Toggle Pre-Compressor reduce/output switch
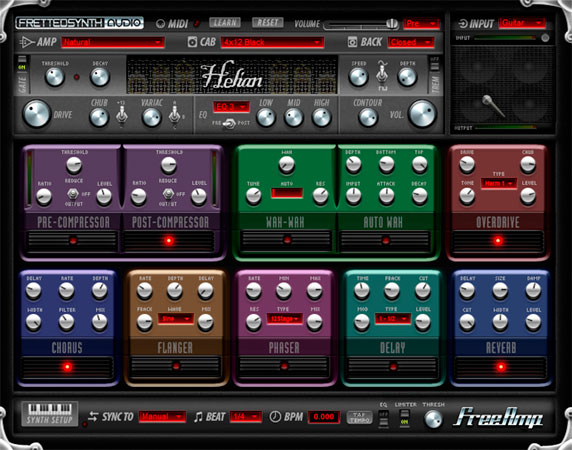Image resolution: width=572 pixels, height=450 pixels. click(x=73, y=193)
